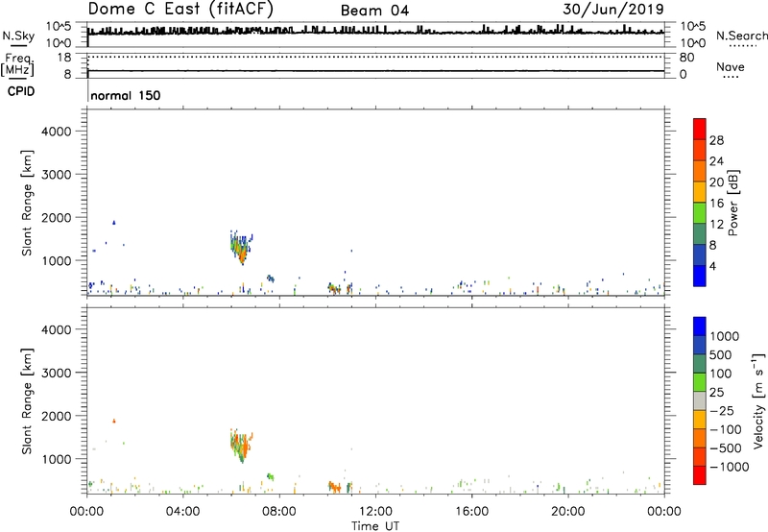Viewport: 768px width, 532px height.
Task: Click the blue power echo near 1900 km
Action: click(114, 223)
